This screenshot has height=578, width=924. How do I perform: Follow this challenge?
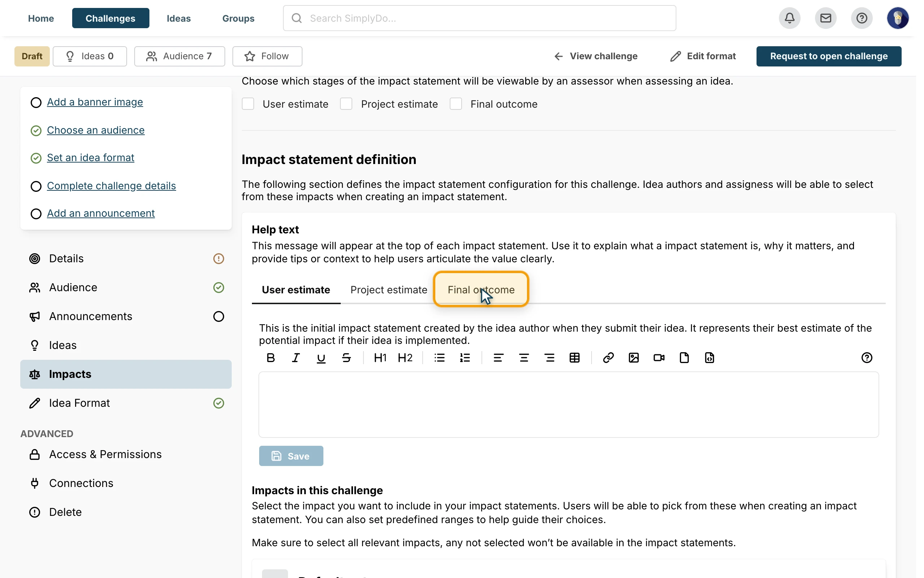click(267, 56)
